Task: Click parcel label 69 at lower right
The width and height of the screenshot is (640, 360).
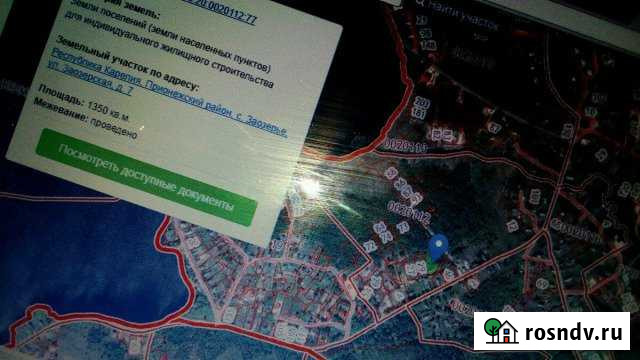Action: 542,283
